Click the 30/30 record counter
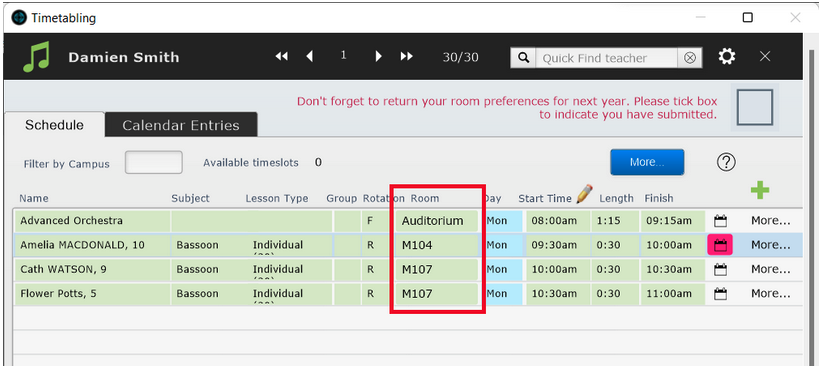This screenshot has width=823, height=366. [x=460, y=57]
